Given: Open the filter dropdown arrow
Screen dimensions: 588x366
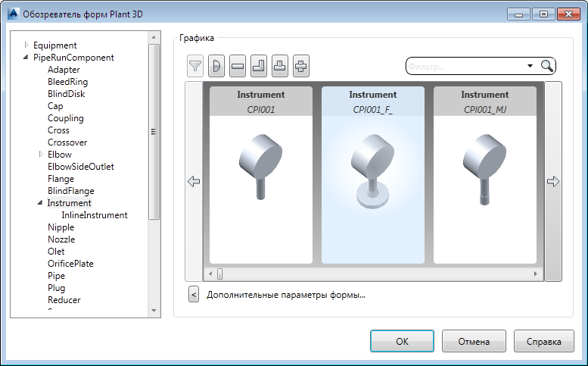Looking at the screenshot, I should (x=530, y=66).
